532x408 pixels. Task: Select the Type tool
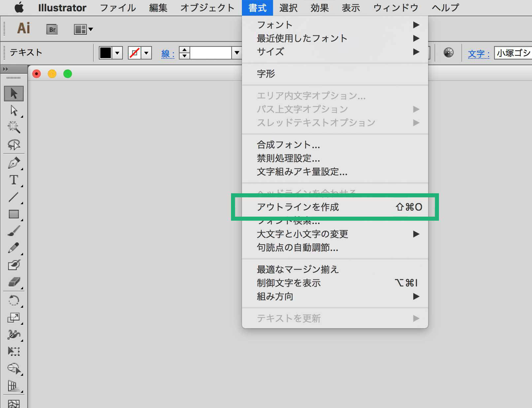(14, 180)
